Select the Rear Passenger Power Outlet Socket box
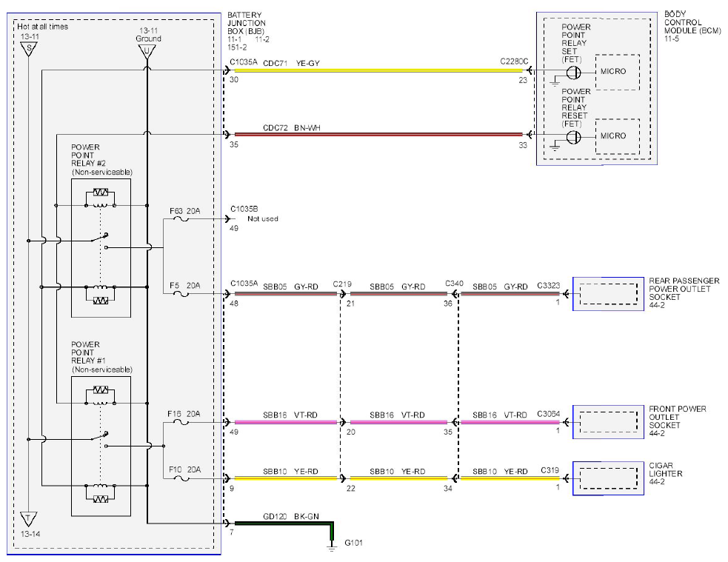The image size is (728, 562). pyautogui.click(x=608, y=294)
